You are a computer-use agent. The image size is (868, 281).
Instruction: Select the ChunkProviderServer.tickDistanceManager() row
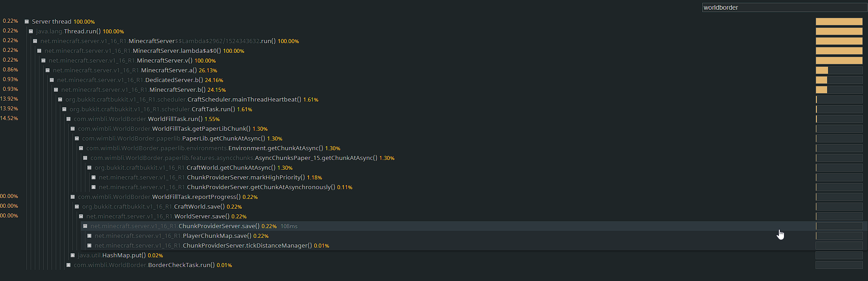point(247,246)
